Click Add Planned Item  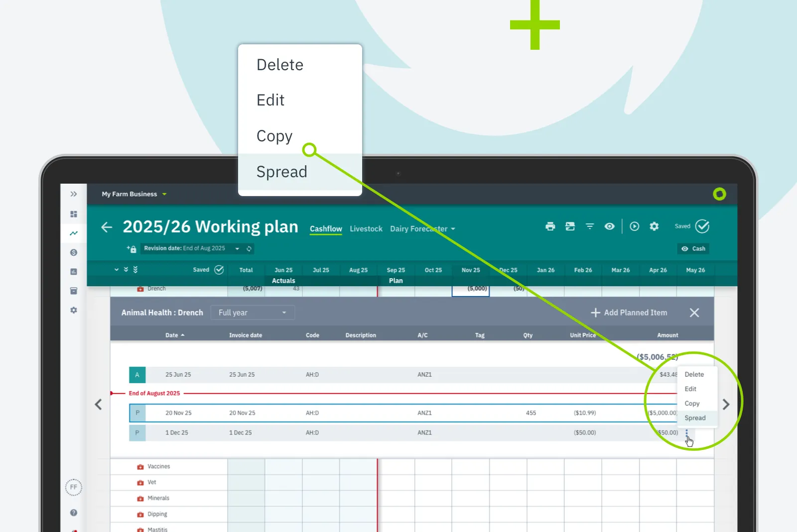(x=629, y=313)
